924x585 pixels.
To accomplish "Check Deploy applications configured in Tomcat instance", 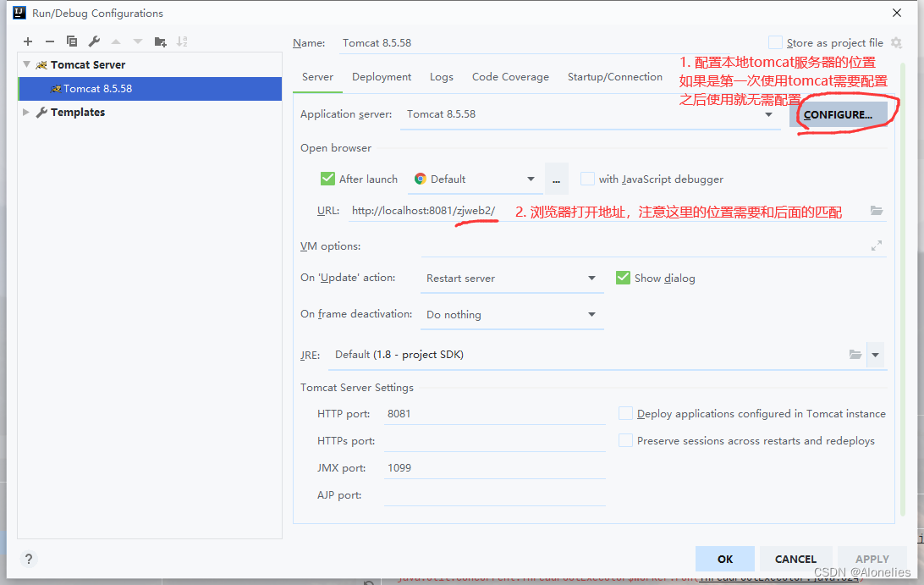I will point(626,413).
